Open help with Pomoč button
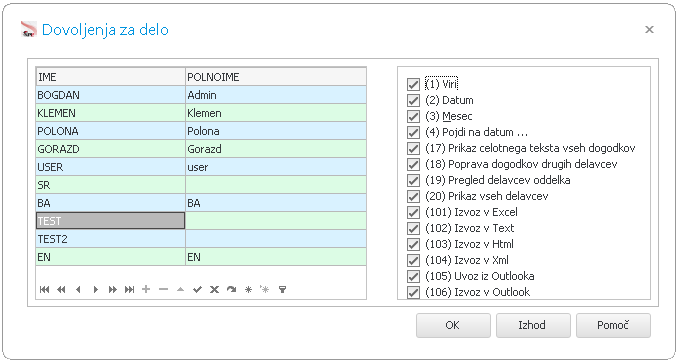 point(613,325)
